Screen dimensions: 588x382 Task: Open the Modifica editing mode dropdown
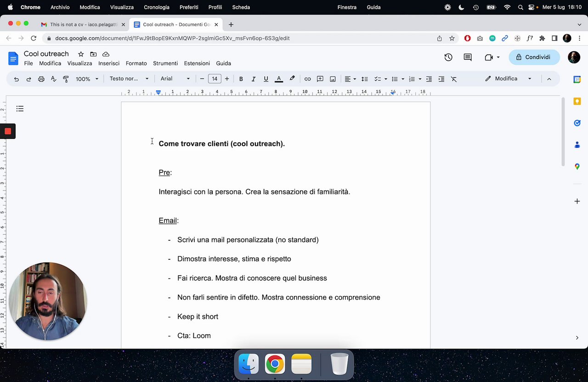(509, 79)
